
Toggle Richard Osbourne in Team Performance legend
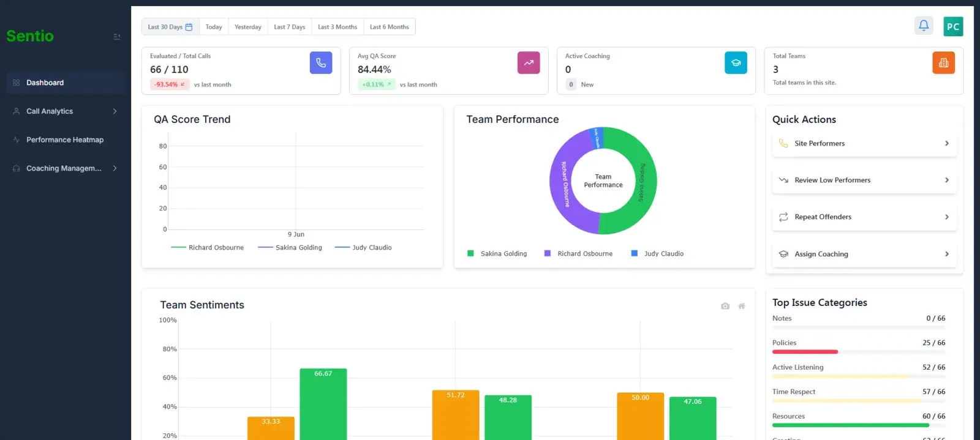point(578,253)
